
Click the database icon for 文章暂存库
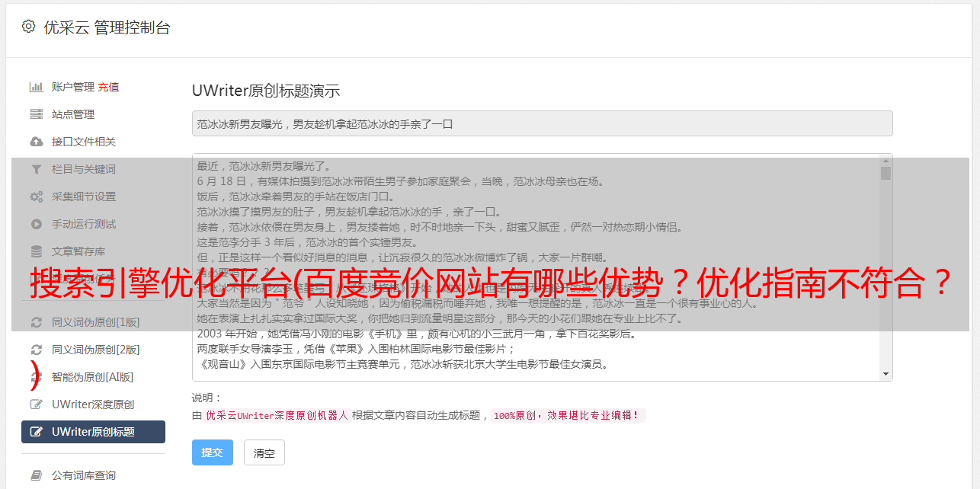(x=36, y=251)
